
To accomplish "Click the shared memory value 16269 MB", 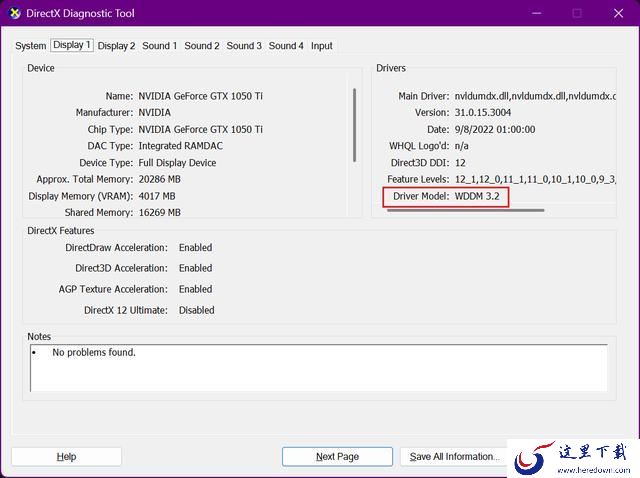I will pos(160,213).
